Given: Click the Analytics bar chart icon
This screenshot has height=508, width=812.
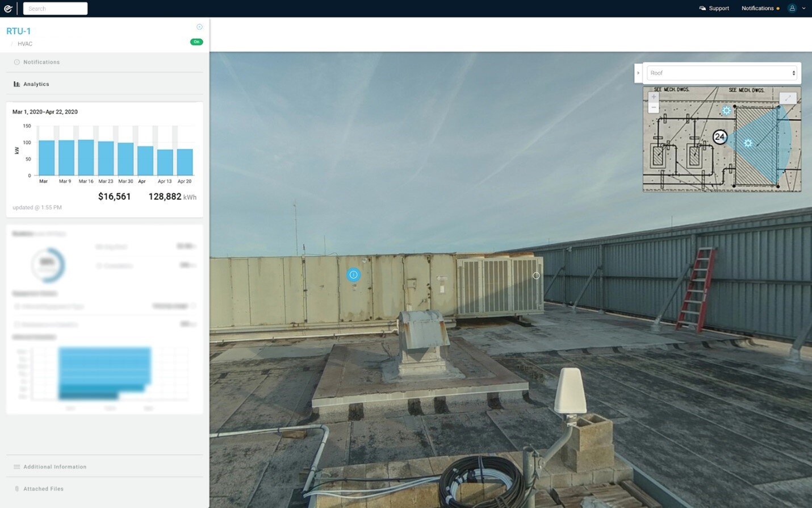Looking at the screenshot, I should coord(16,84).
